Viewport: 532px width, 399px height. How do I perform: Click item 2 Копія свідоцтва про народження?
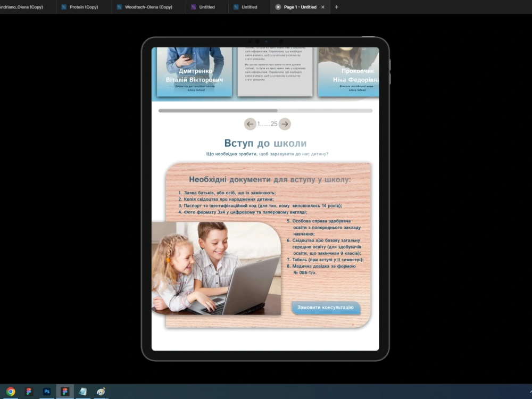pyautogui.click(x=226, y=199)
